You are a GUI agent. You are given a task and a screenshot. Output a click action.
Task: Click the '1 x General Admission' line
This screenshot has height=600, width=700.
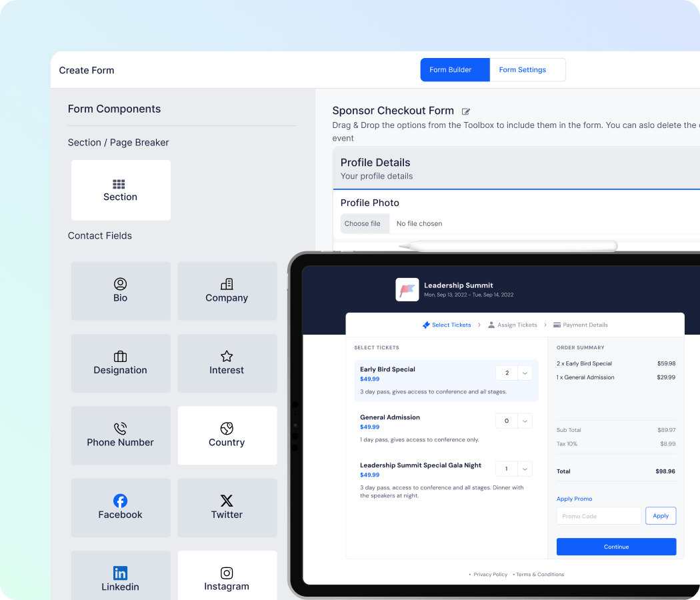[x=585, y=377]
